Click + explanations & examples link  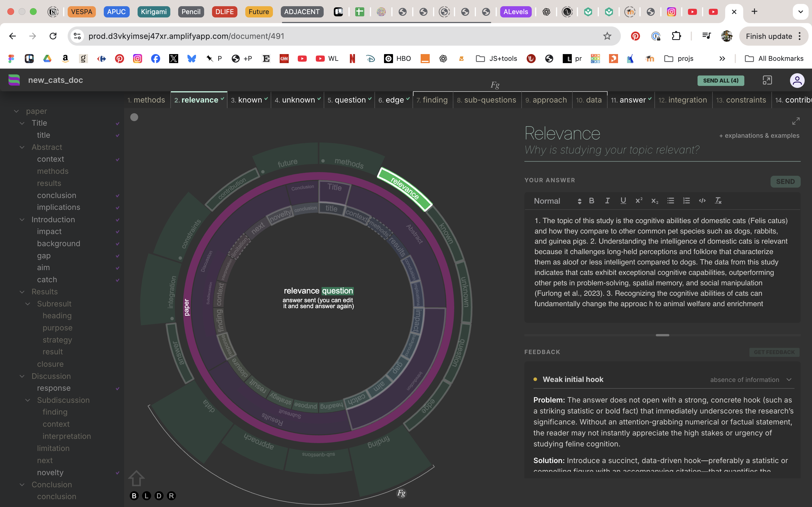point(759,135)
